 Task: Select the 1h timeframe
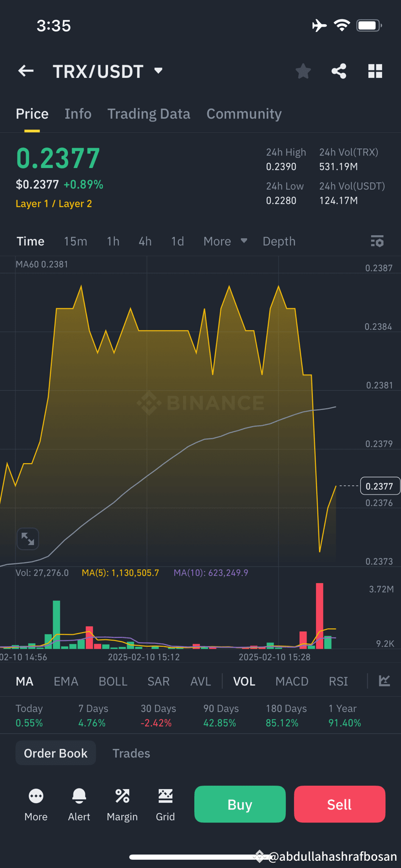113,241
